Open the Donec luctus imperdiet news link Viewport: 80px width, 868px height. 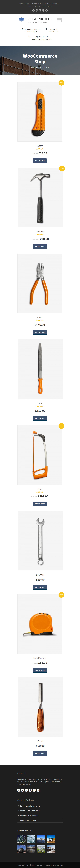[x=28, y=820]
